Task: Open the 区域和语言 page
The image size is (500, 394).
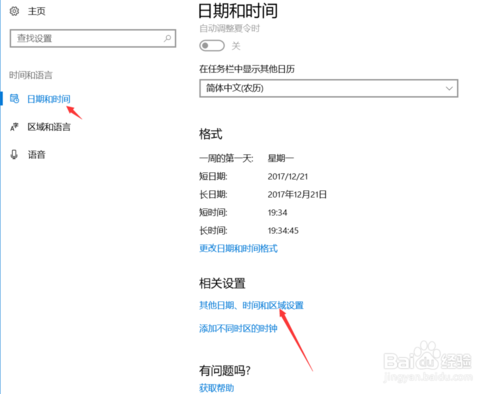Action: tap(49, 127)
